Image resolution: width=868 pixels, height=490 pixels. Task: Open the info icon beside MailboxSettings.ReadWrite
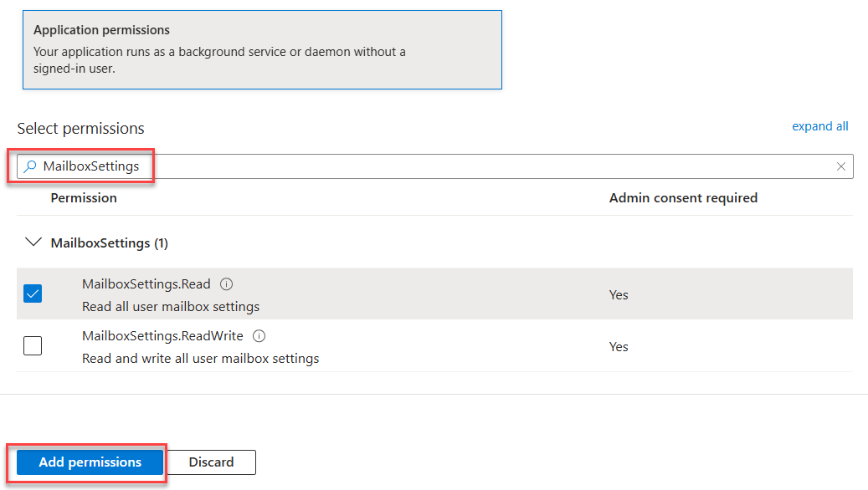pyautogui.click(x=259, y=336)
